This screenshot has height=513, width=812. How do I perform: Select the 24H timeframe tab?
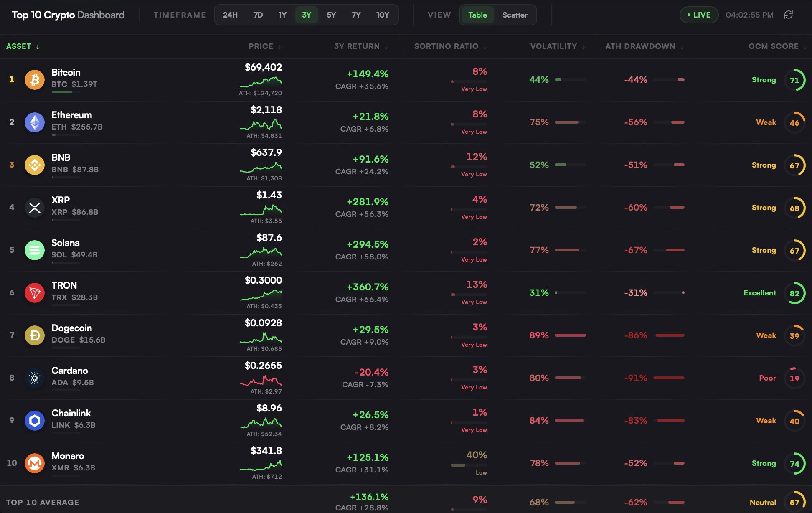point(230,15)
